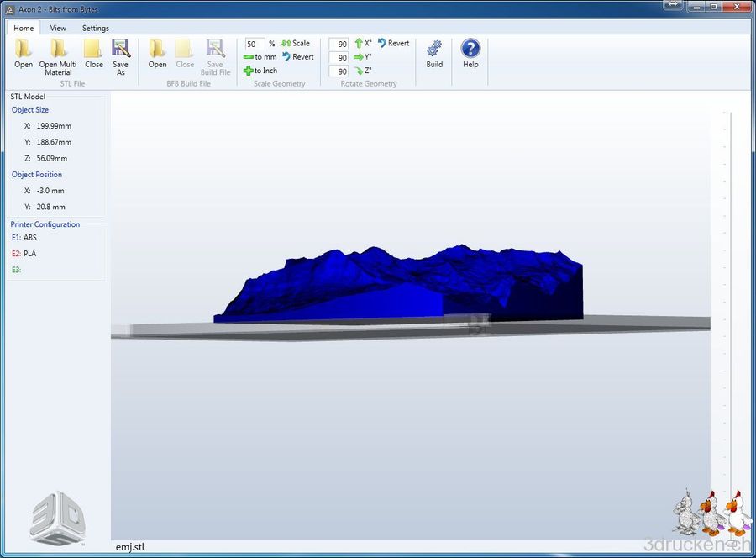Save STL file with Save As

point(120,57)
